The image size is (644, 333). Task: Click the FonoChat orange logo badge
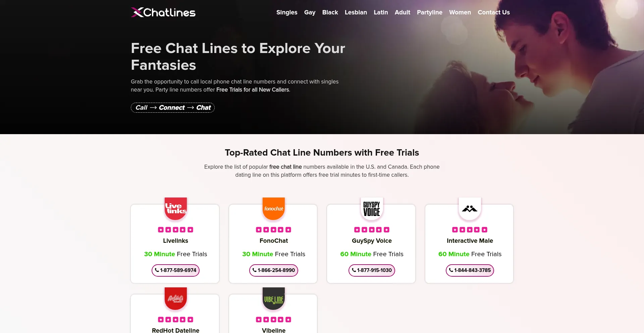(x=274, y=209)
